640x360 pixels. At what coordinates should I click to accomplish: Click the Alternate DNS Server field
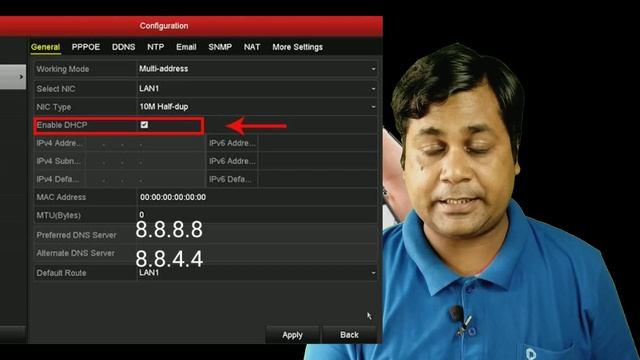tap(257, 253)
